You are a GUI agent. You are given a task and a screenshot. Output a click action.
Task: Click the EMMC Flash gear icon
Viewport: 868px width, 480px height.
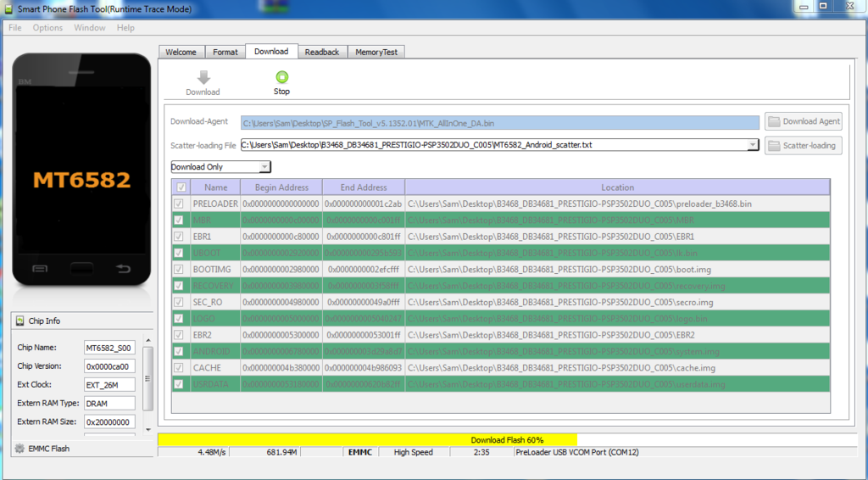point(20,448)
